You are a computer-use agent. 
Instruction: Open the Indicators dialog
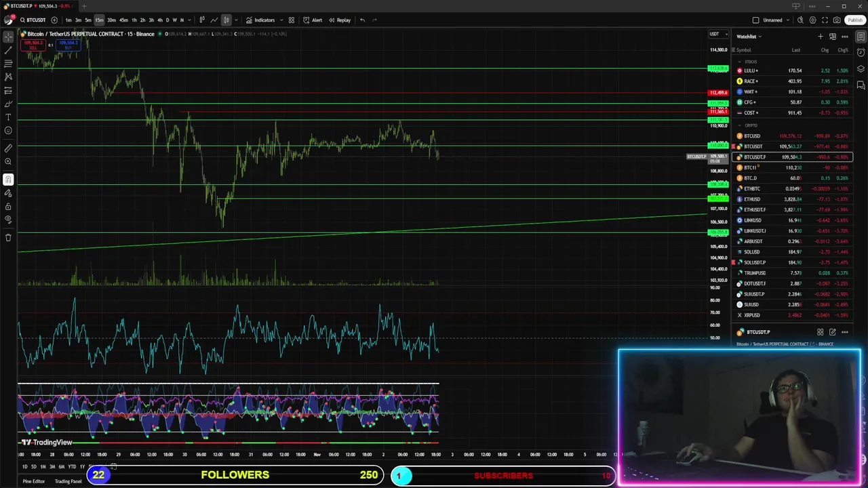pyautogui.click(x=260, y=20)
